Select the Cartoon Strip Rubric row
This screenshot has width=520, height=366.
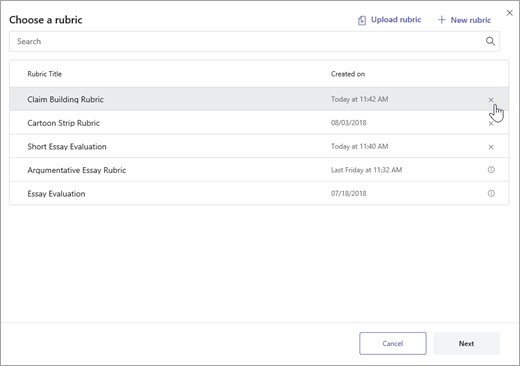coord(259,123)
